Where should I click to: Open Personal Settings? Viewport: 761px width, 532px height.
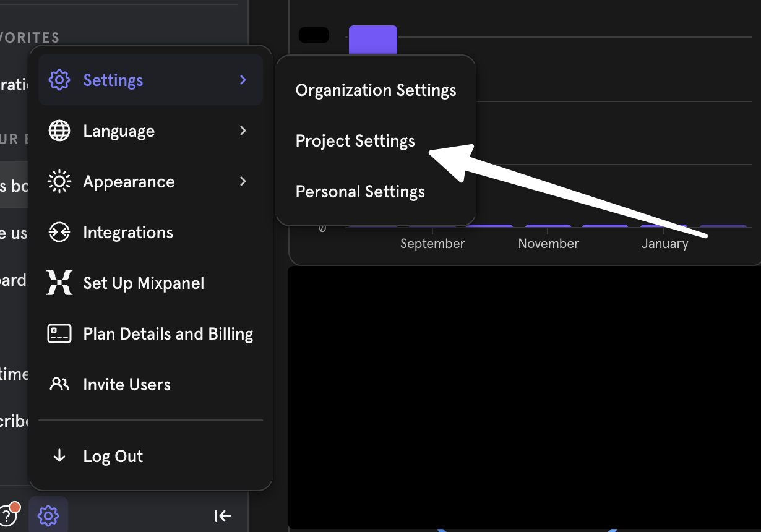click(360, 192)
